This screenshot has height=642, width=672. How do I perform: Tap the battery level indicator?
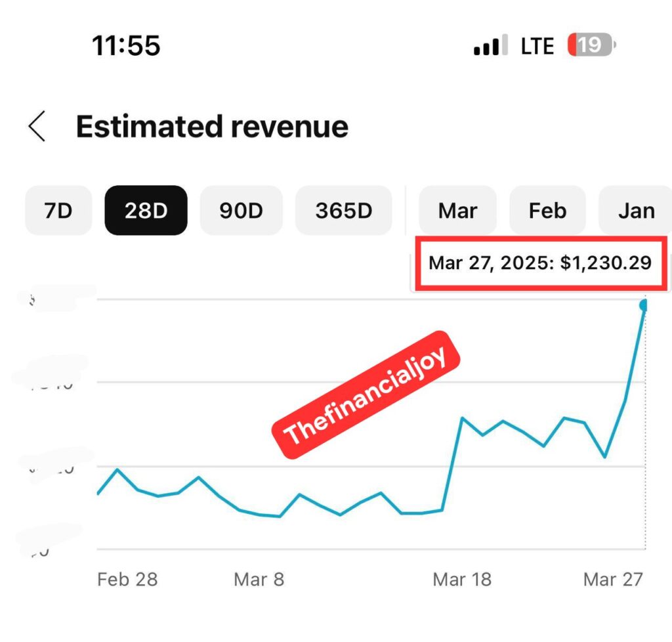point(592,45)
